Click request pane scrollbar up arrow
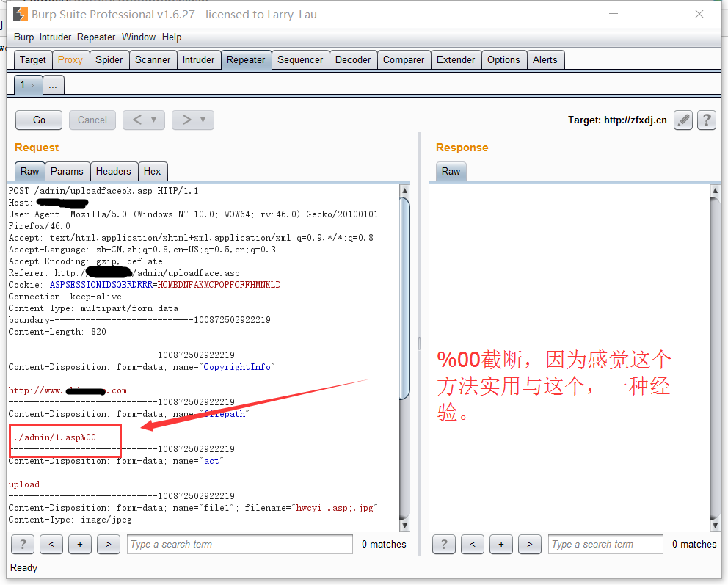The image size is (728, 585). [x=404, y=190]
